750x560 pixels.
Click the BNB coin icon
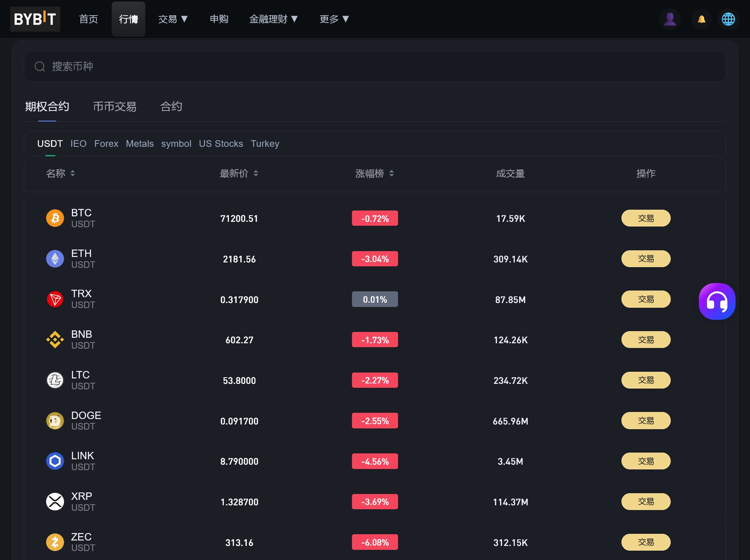pos(55,340)
